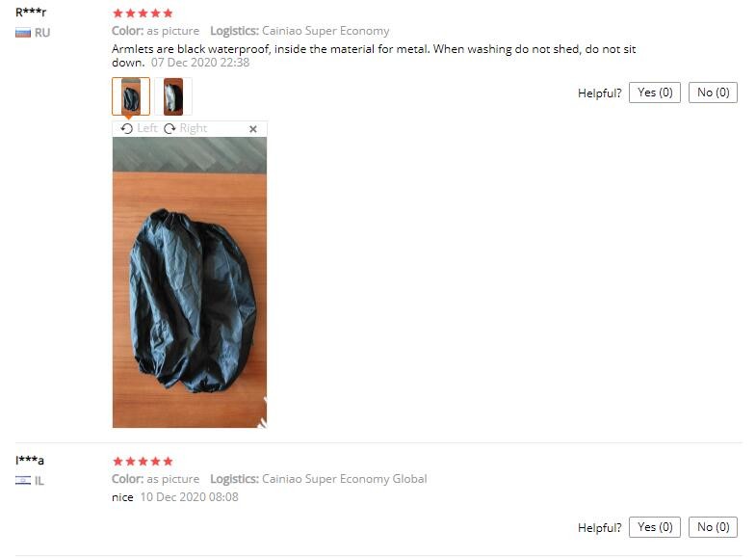Mark I***a's review helpful Yes (0)
This screenshot has height=558, width=756.
655,527
